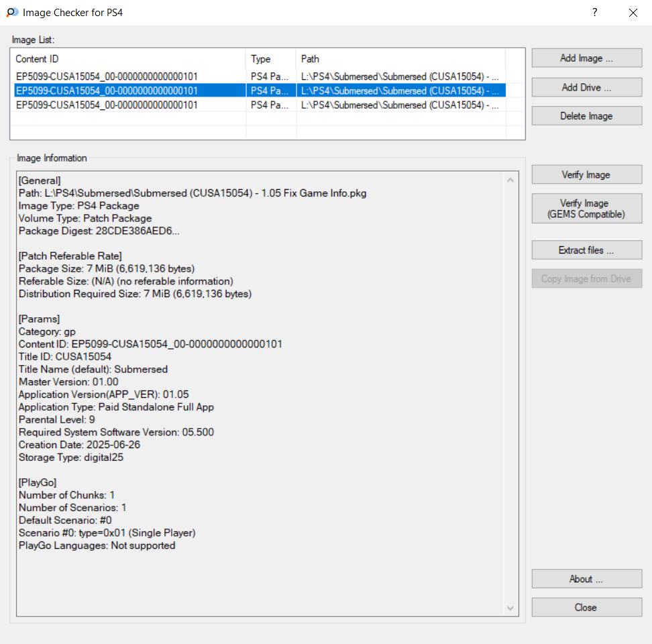
Task: Click the Add Image button
Action: 587,58
